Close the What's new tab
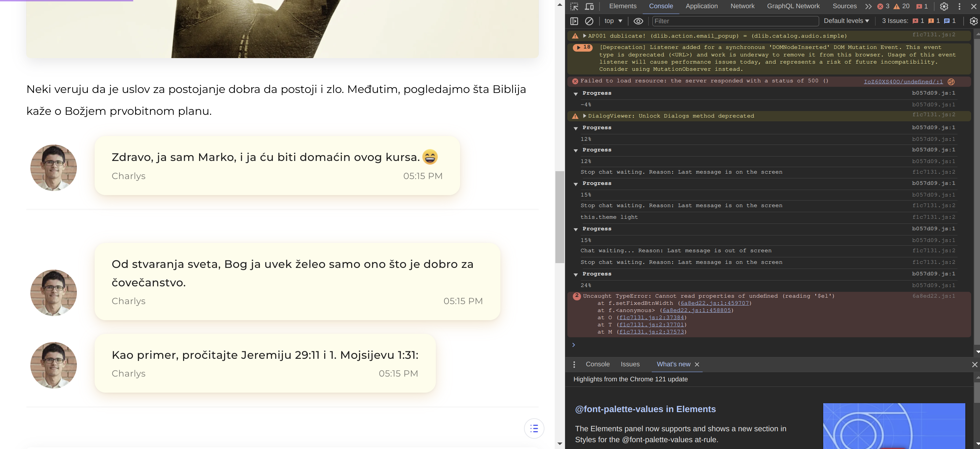Image resolution: width=980 pixels, height=449 pixels. click(697, 365)
